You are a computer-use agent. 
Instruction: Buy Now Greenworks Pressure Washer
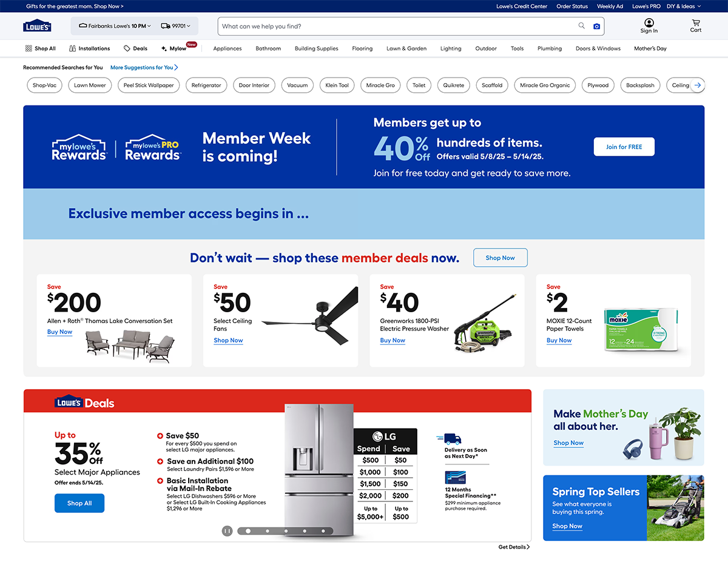point(393,341)
